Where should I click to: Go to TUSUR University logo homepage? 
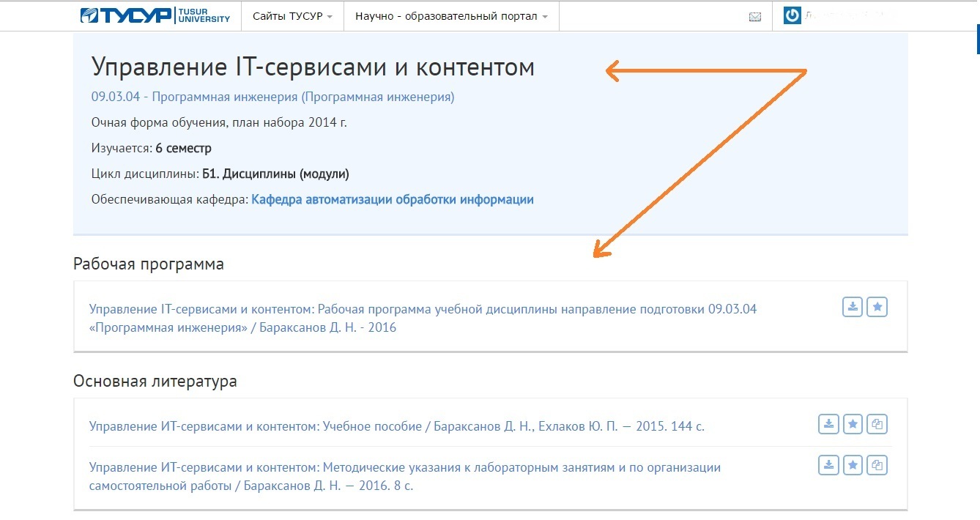(155, 15)
